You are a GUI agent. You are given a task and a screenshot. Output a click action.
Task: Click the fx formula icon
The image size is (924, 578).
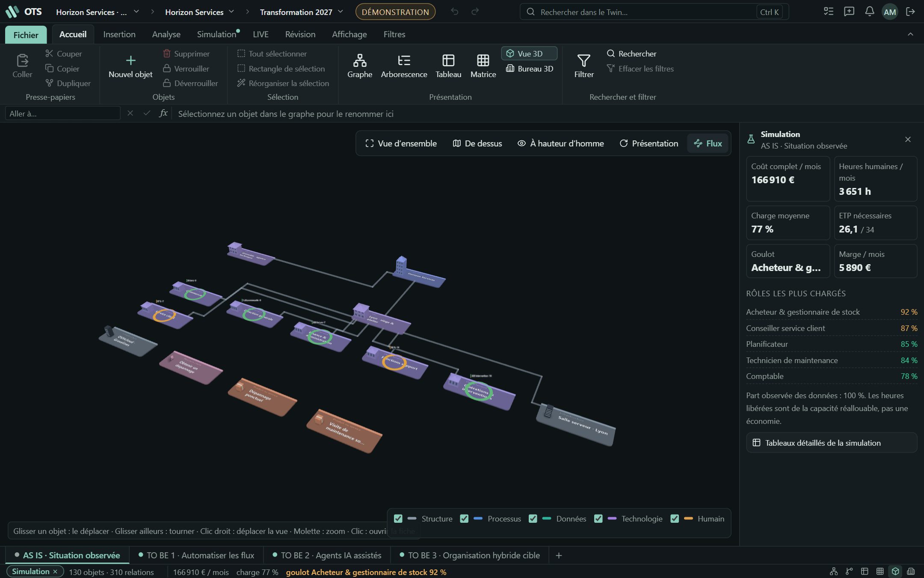coord(163,113)
